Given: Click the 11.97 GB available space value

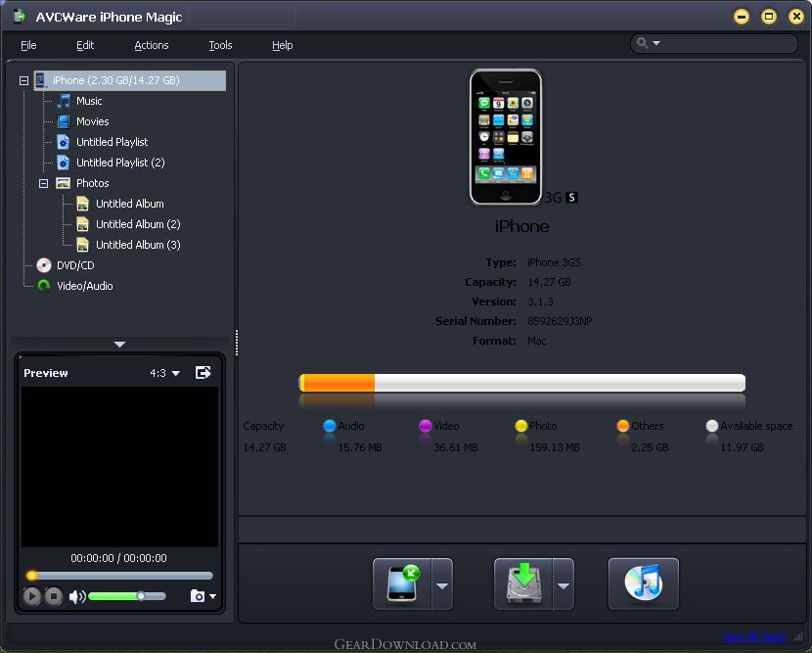Looking at the screenshot, I should pos(743,447).
